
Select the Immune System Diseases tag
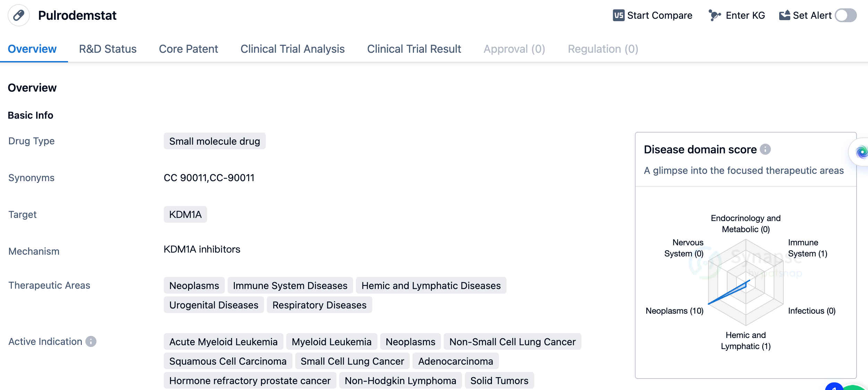pyautogui.click(x=290, y=286)
